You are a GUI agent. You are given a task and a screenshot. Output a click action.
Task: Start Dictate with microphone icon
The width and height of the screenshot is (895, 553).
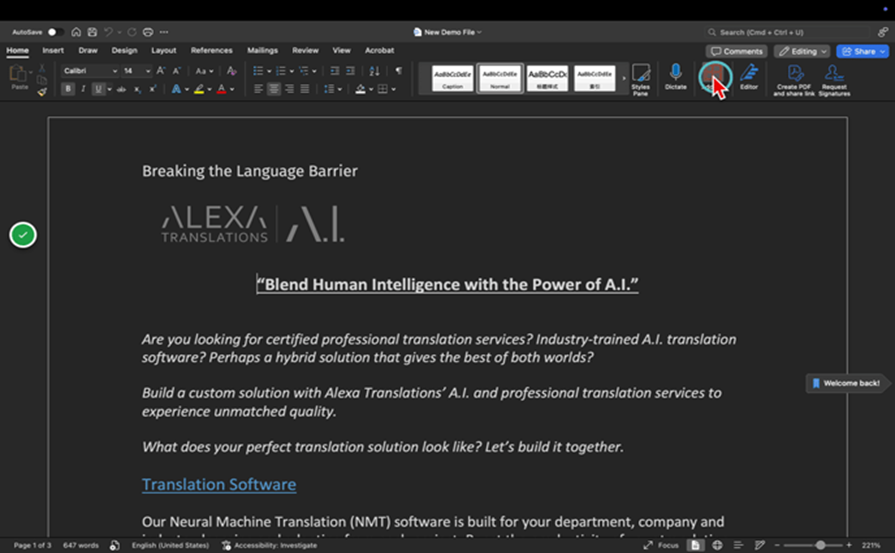(x=676, y=77)
